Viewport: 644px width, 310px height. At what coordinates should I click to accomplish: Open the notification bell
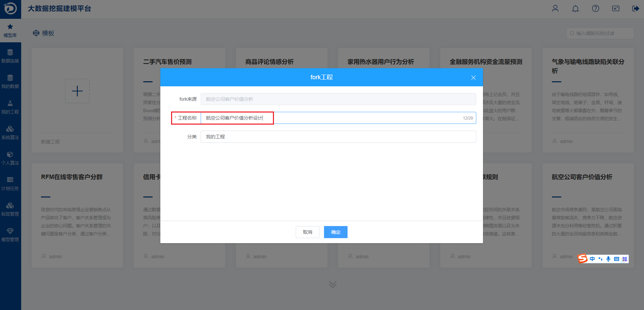[x=575, y=8]
